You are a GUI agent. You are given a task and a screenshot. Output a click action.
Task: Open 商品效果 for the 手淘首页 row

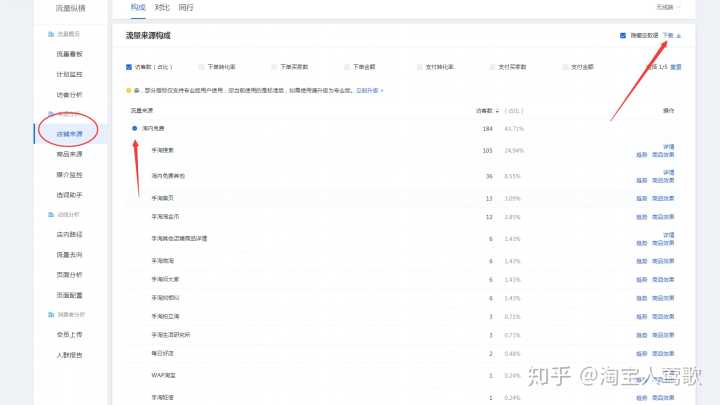tap(663, 199)
